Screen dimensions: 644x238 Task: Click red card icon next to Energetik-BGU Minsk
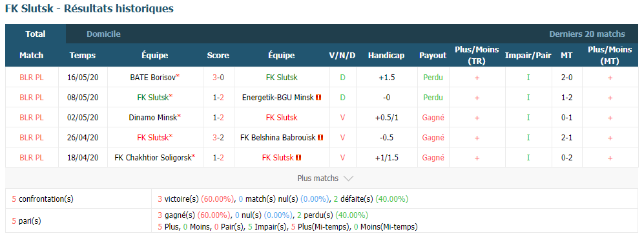pos(318,98)
